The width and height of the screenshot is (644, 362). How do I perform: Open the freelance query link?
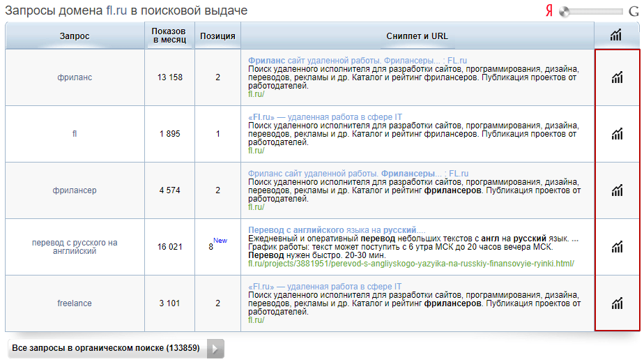75,303
